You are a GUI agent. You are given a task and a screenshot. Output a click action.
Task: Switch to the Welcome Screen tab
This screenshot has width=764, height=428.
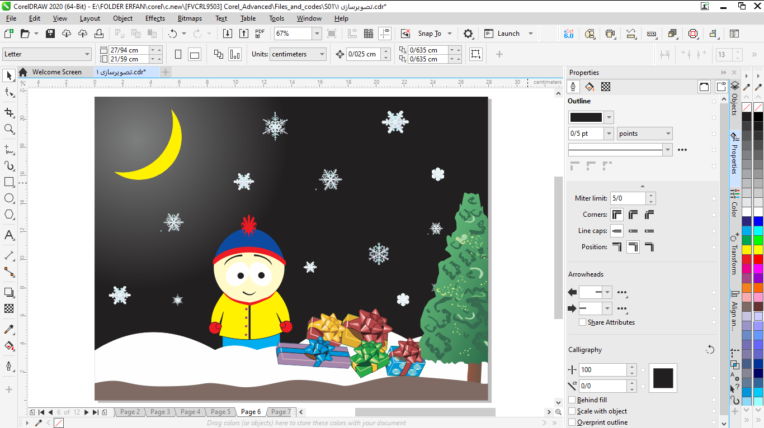pyautogui.click(x=57, y=72)
